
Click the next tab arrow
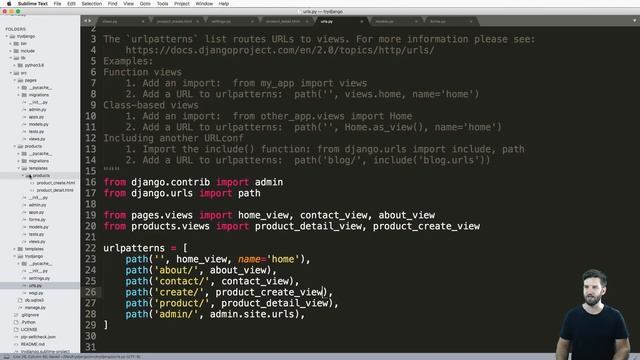tap(90, 21)
